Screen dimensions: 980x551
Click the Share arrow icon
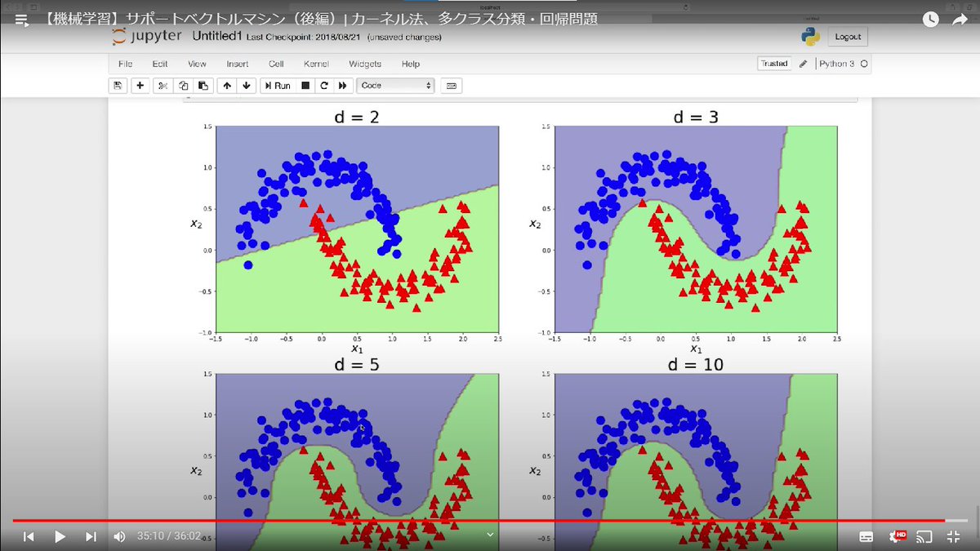click(x=960, y=20)
